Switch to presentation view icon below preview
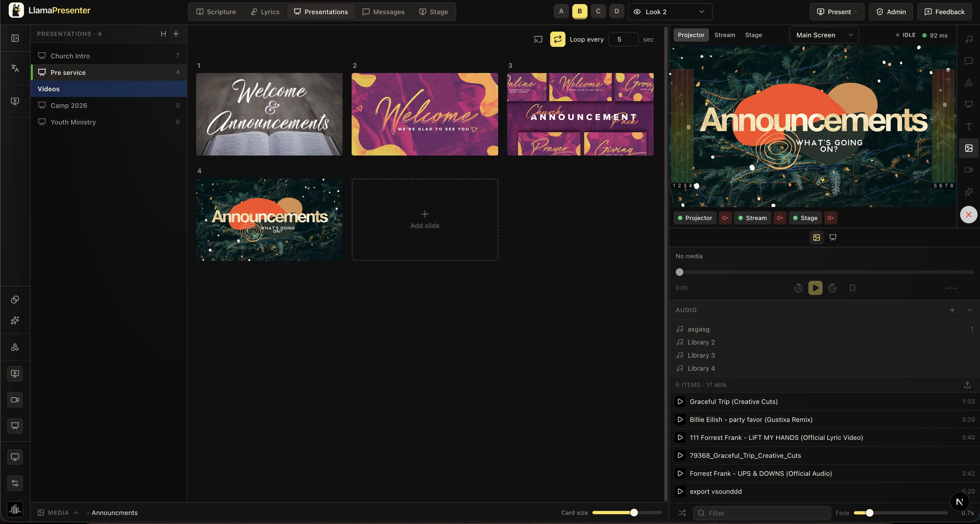Viewport: 980px width, 524px height. click(x=833, y=237)
